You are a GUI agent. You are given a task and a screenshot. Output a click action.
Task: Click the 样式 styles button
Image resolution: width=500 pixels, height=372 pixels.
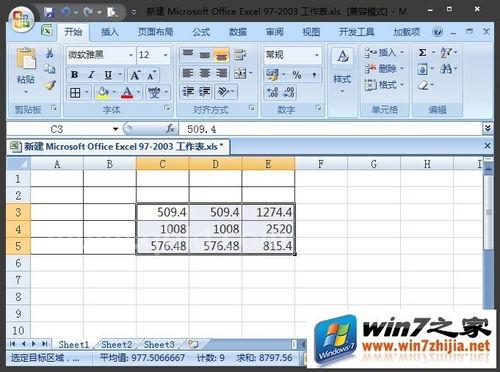click(342, 70)
